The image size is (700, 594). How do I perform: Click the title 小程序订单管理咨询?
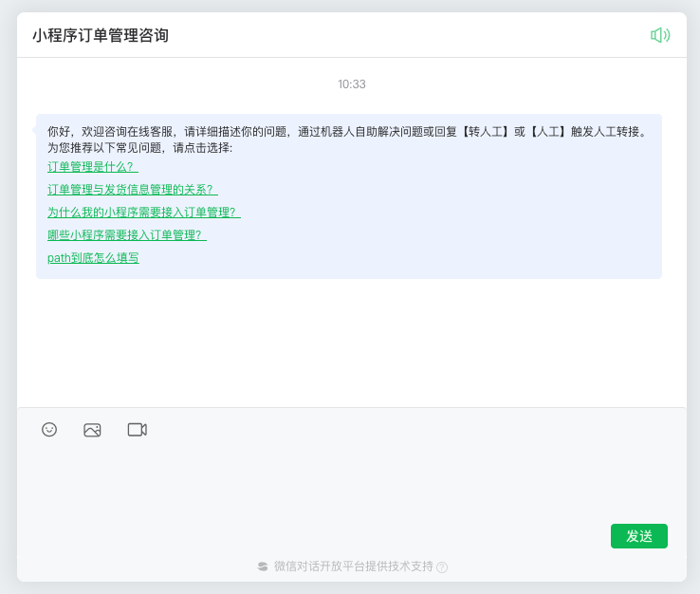click(101, 35)
